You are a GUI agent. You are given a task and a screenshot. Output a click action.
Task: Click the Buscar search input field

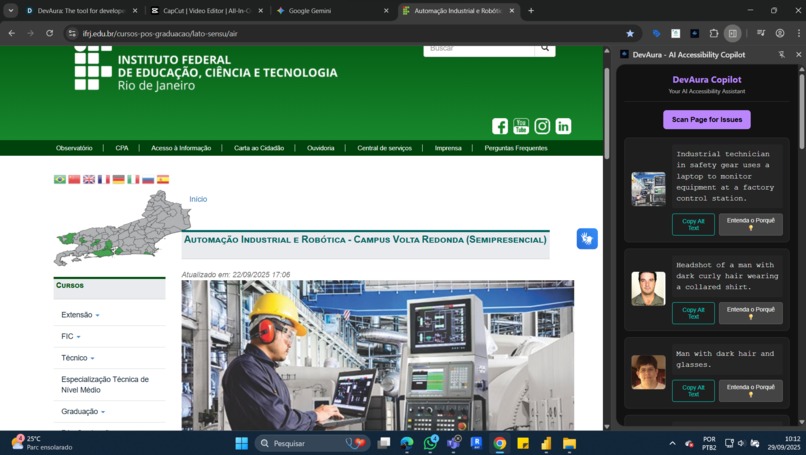(479, 49)
